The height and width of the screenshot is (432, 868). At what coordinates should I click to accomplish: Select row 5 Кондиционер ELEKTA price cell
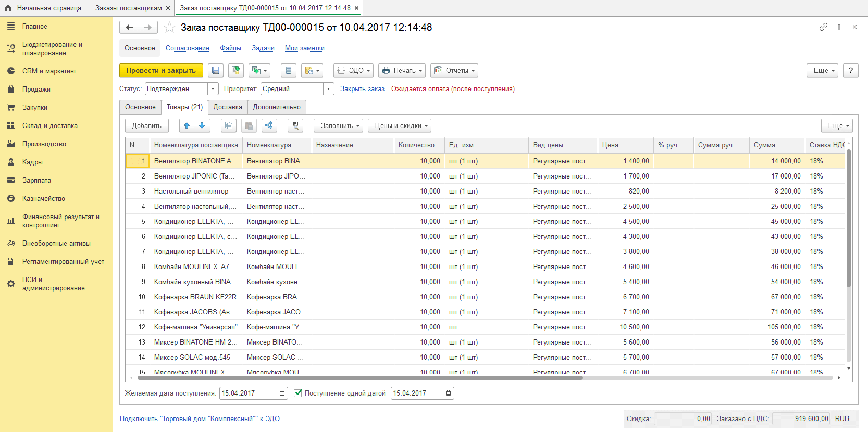[x=625, y=222]
